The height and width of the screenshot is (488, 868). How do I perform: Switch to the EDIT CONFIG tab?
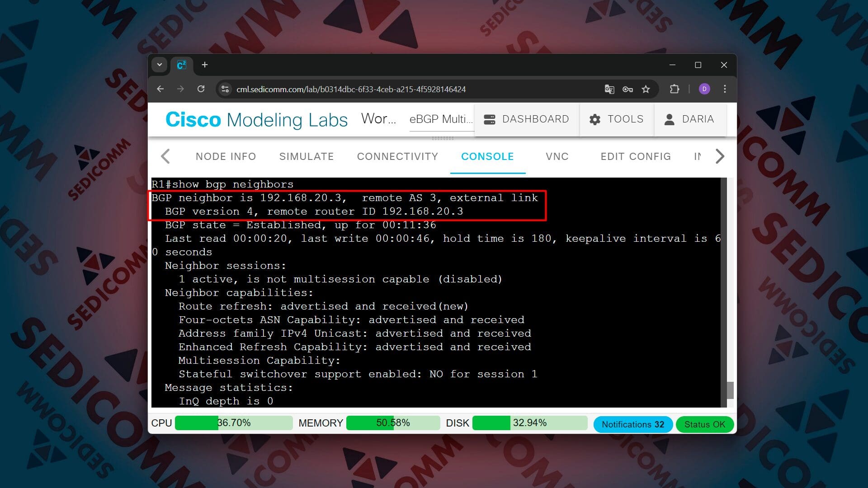(x=635, y=156)
